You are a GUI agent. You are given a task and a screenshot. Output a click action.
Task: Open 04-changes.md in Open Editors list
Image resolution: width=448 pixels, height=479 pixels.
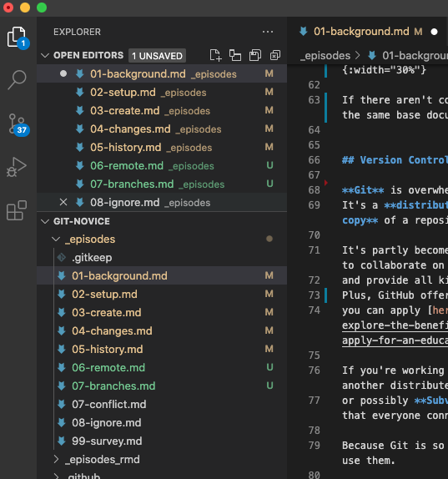[162, 129]
